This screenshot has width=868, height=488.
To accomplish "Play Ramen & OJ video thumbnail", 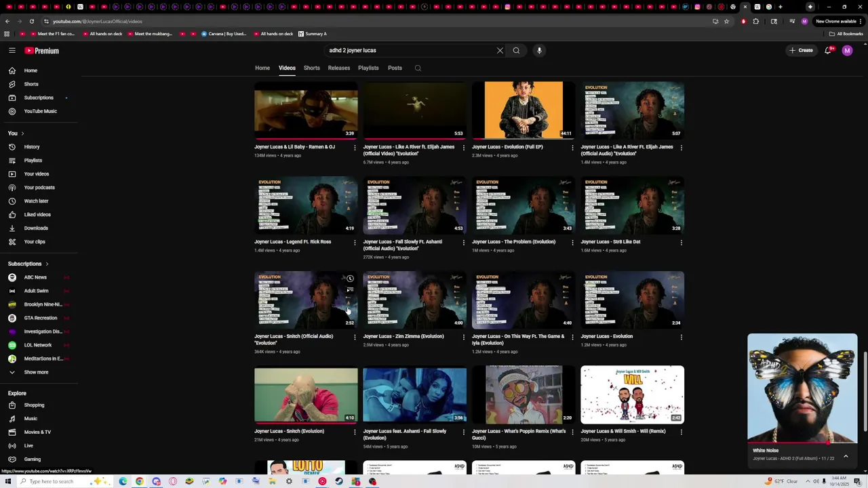I will point(306,110).
